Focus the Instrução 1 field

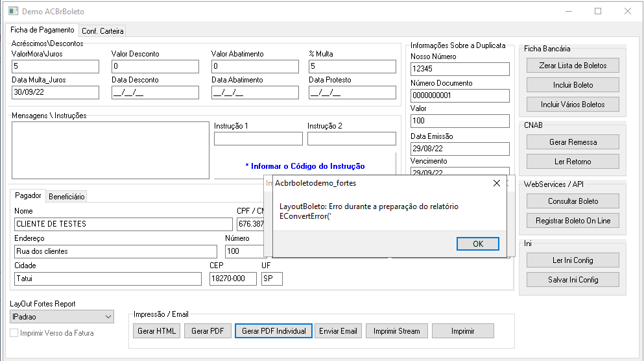258,138
